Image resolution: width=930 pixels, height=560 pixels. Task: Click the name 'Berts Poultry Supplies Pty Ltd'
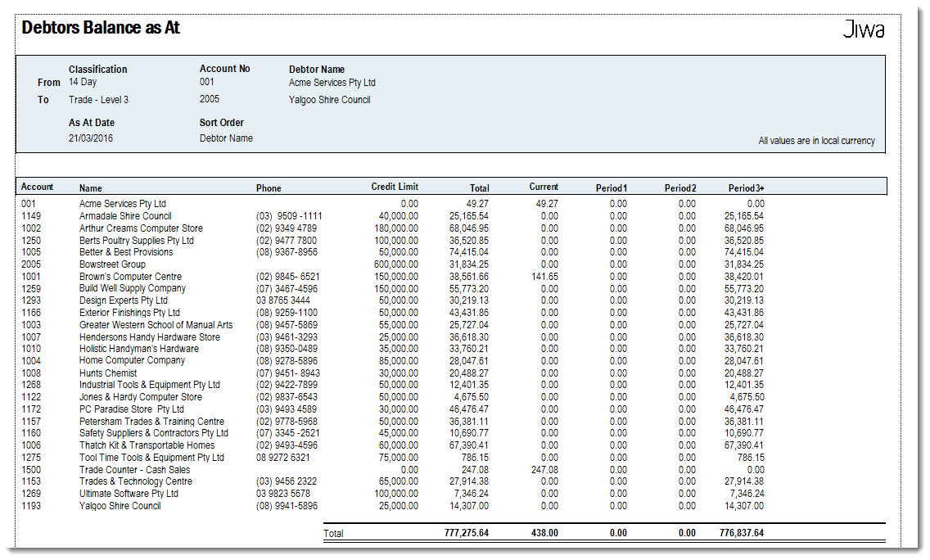click(137, 240)
